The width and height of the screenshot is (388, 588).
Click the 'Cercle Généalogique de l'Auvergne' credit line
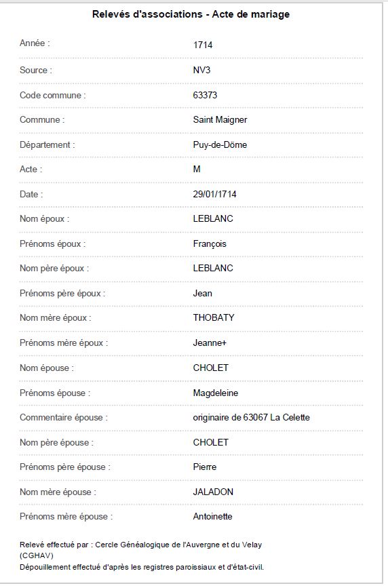click(x=140, y=550)
